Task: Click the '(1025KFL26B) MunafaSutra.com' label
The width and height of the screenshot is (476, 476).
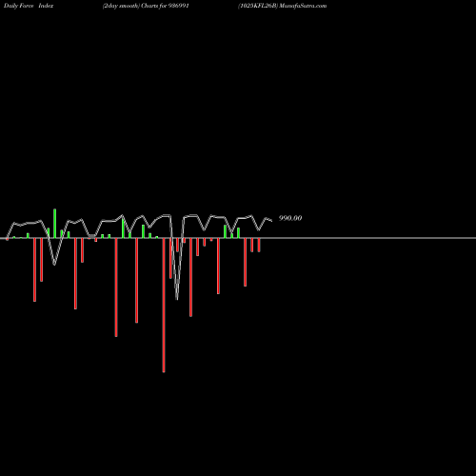Action: pyautogui.click(x=282, y=6)
